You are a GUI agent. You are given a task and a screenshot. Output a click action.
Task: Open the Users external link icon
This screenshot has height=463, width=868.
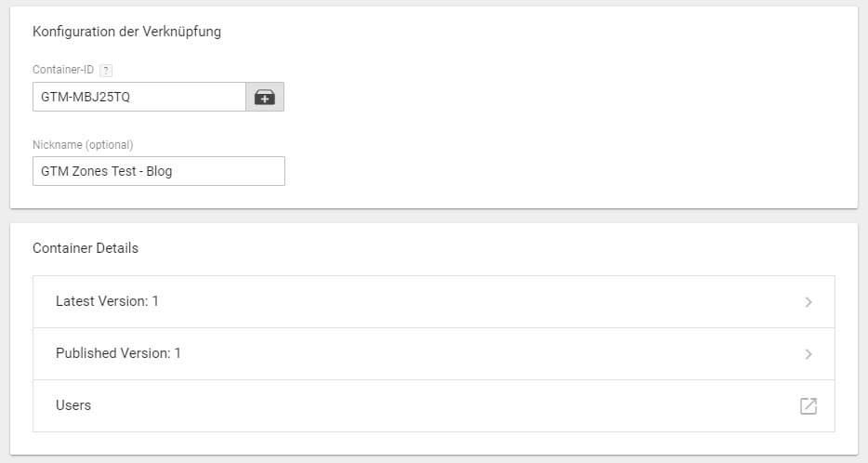tap(809, 405)
